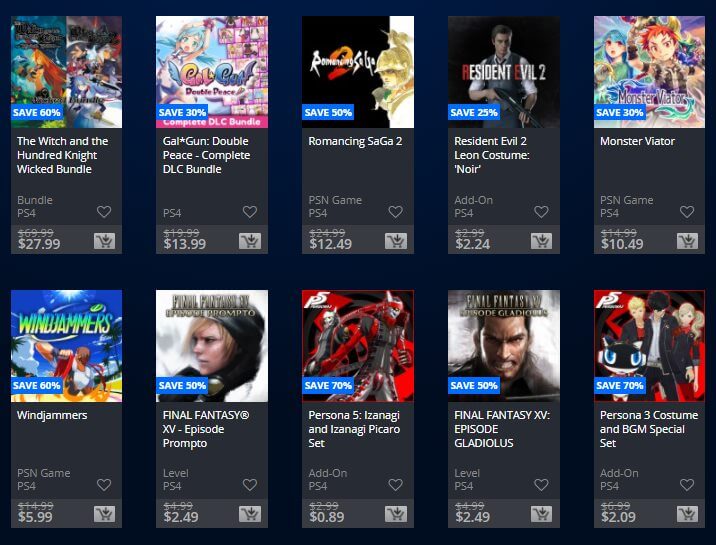The height and width of the screenshot is (545, 716).
Task: Favorite Windjammers with the heart icon
Action: [x=104, y=485]
